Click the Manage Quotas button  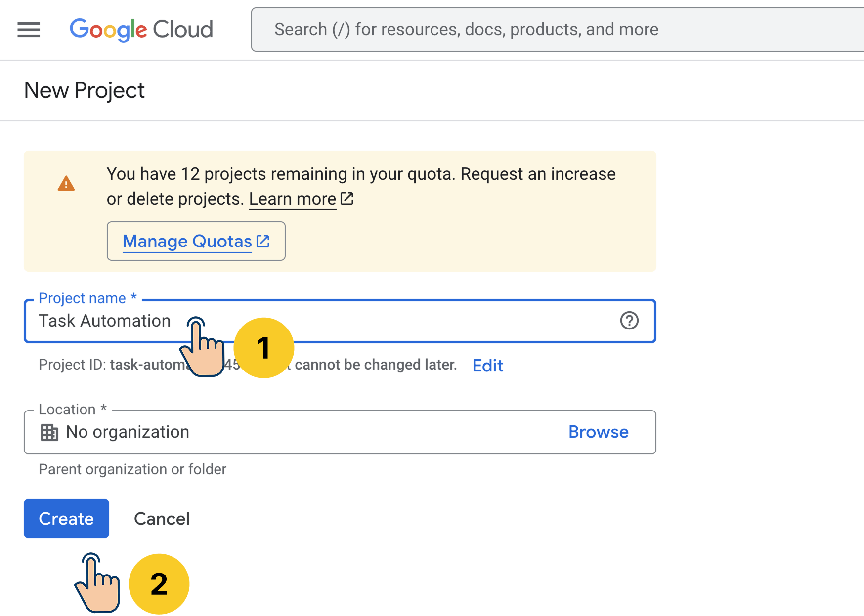tap(196, 241)
